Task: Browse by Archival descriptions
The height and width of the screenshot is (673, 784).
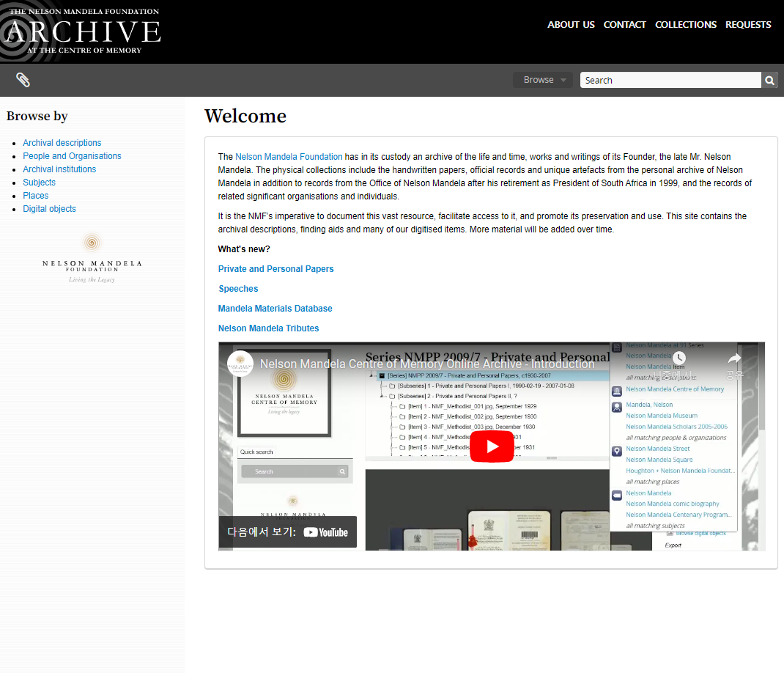Action: click(62, 143)
